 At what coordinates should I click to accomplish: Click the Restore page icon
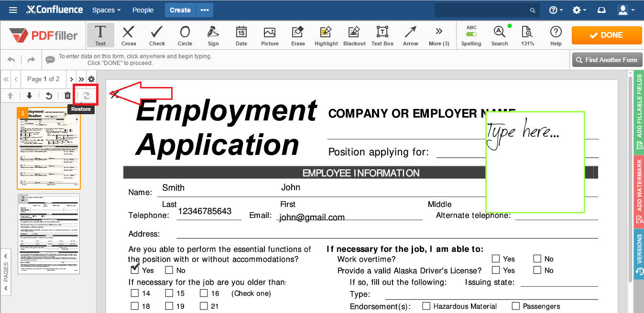[87, 96]
